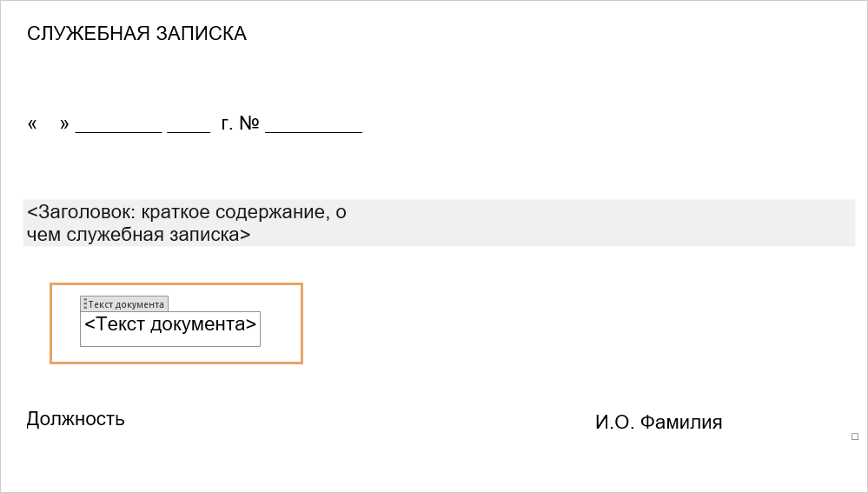Click the dotted handle on Текст документа tag

tap(84, 304)
